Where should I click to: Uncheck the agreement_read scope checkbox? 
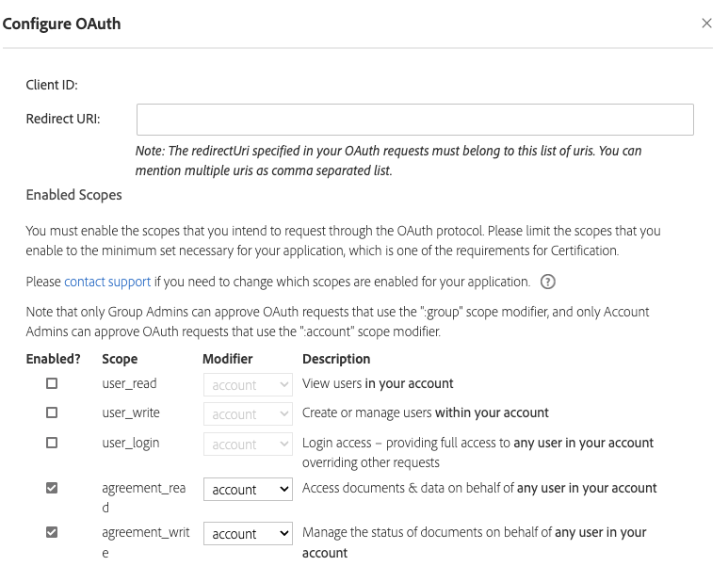tap(52, 488)
